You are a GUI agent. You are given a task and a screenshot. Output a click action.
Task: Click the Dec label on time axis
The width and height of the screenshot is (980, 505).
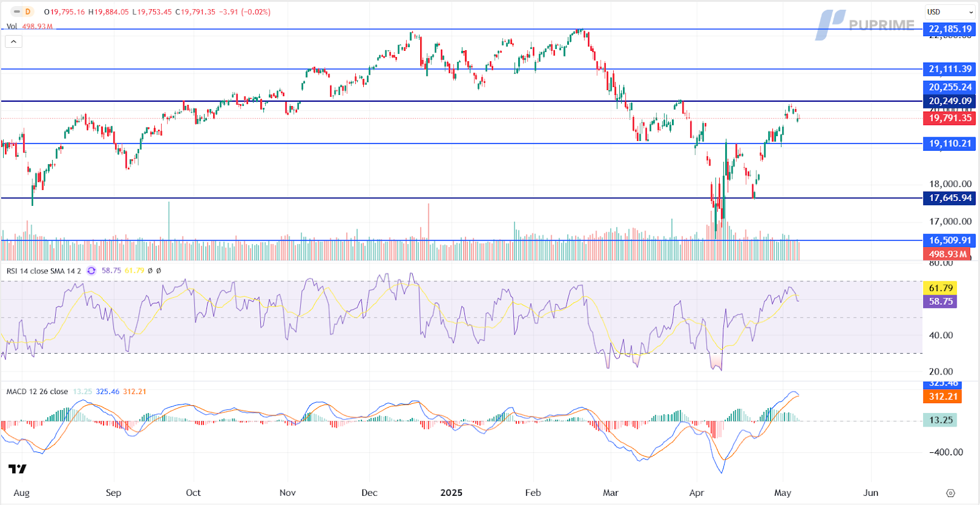pyautogui.click(x=369, y=493)
